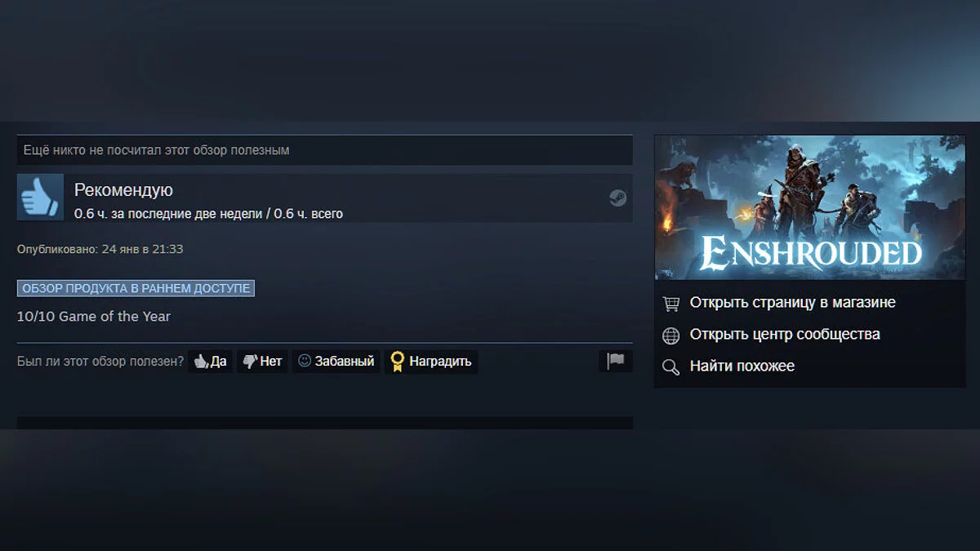The image size is (980, 551).
Task: Click the shopping cart icon under Enshrouded
Action: pyautogui.click(x=671, y=303)
